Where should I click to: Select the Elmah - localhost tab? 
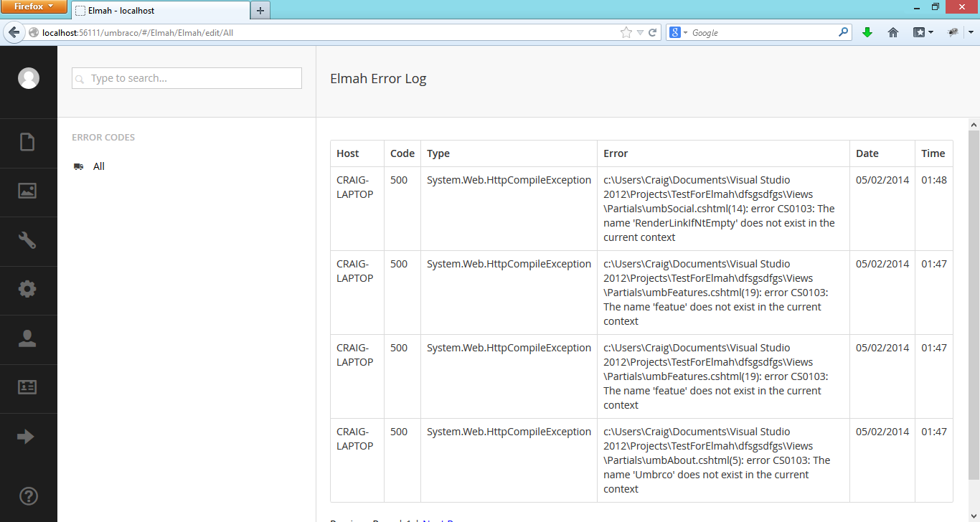[x=160, y=11]
